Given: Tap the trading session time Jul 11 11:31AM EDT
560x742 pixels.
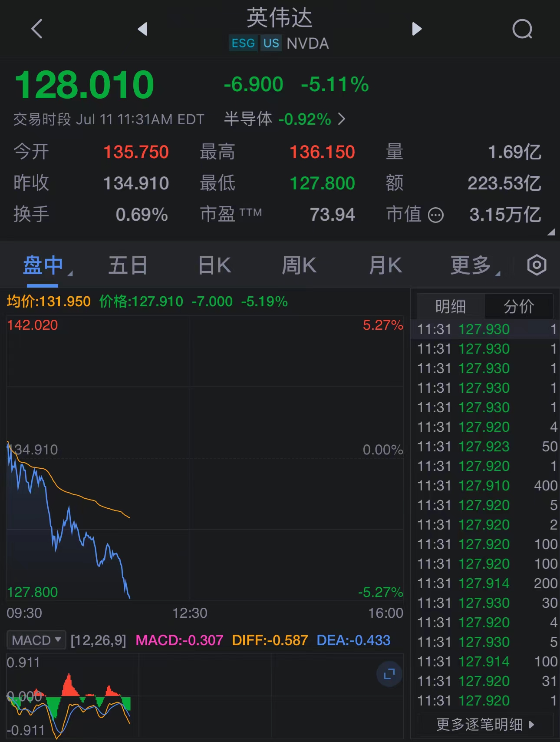Looking at the screenshot, I should 140,119.
